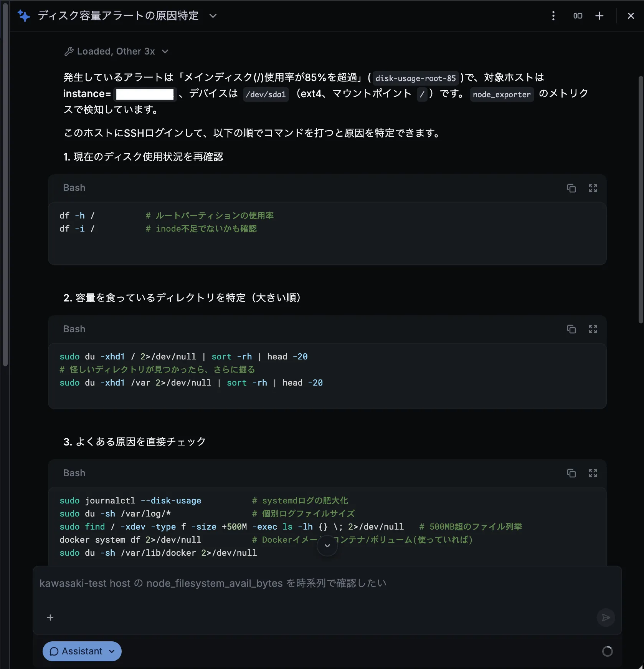The image size is (644, 669).
Task: Open the three-dot more options menu
Action: 553,16
